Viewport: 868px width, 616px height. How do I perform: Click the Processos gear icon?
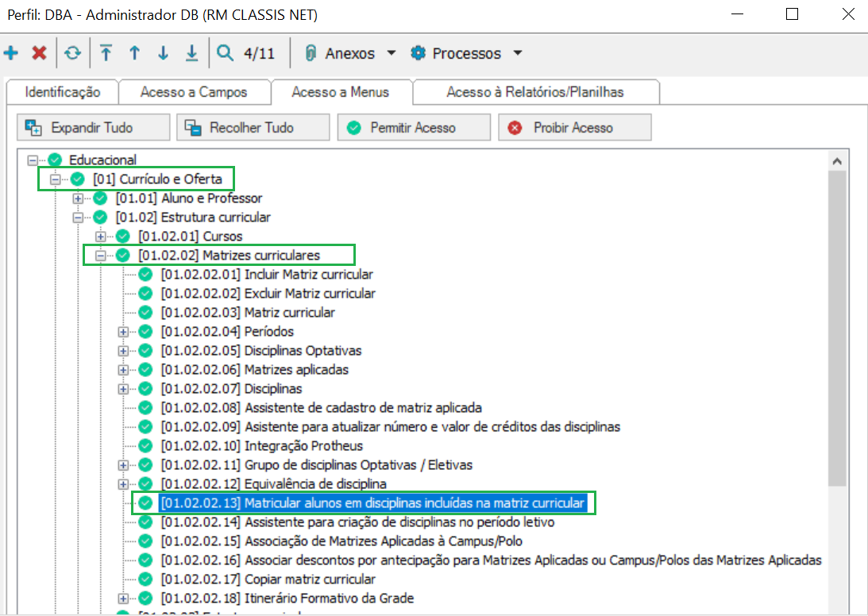pos(418,53)
